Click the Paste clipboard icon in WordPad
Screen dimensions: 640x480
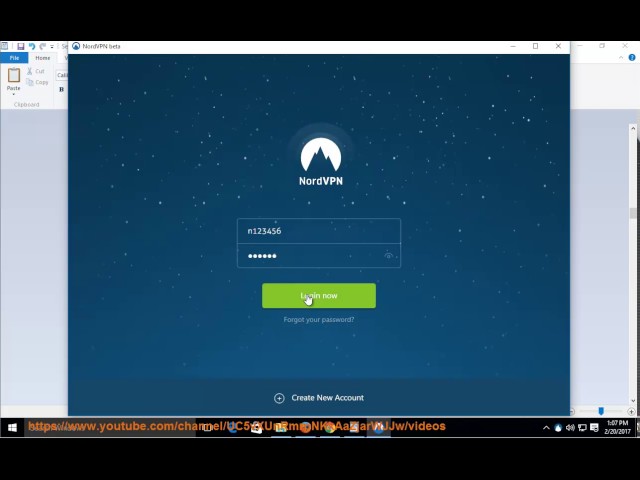pos(13,75)
